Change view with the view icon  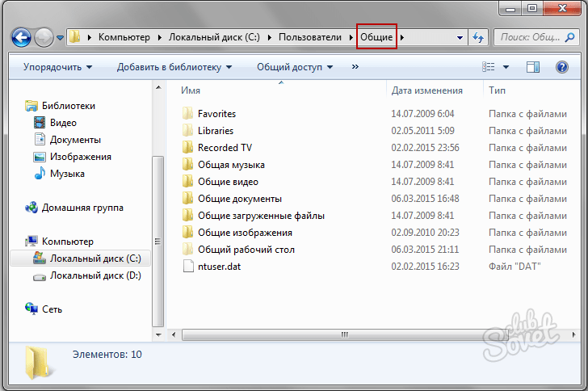point(488,67)
